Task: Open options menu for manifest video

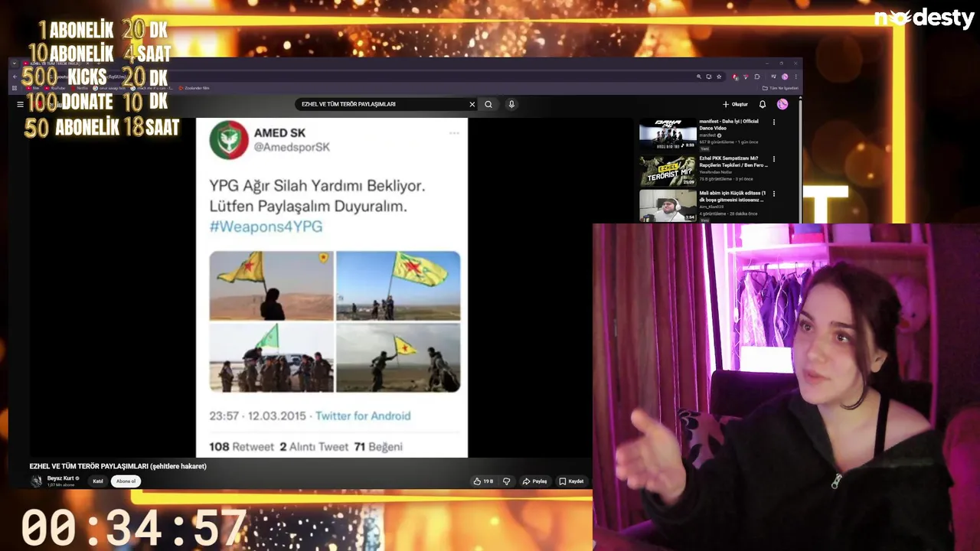Action: point(773,122)
